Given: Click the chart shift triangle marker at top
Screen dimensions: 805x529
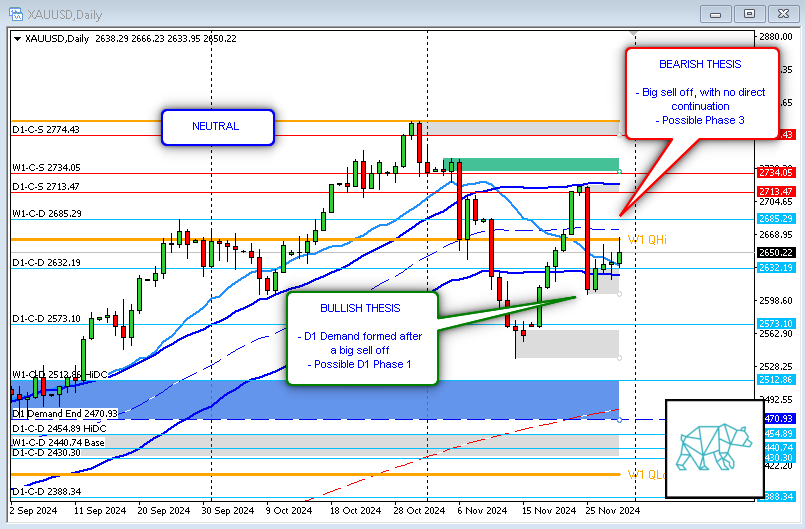Looking at the screenshot, I should tap(630, 35).
